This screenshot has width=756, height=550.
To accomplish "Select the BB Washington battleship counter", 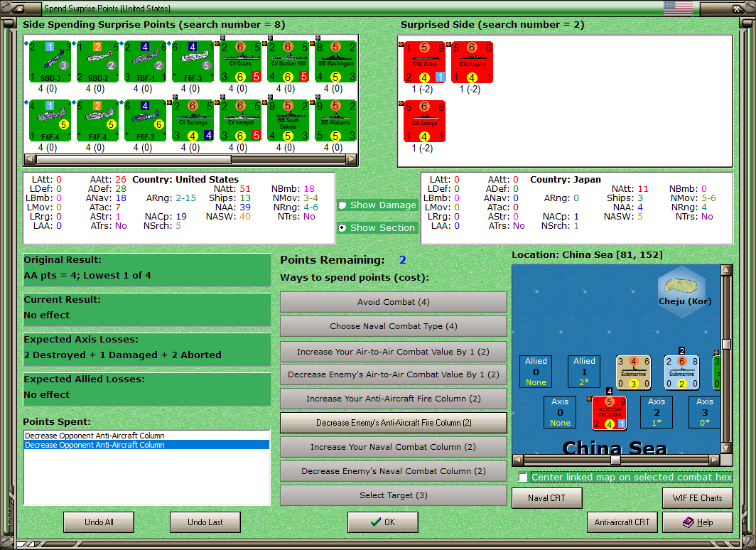I will 336,62.
